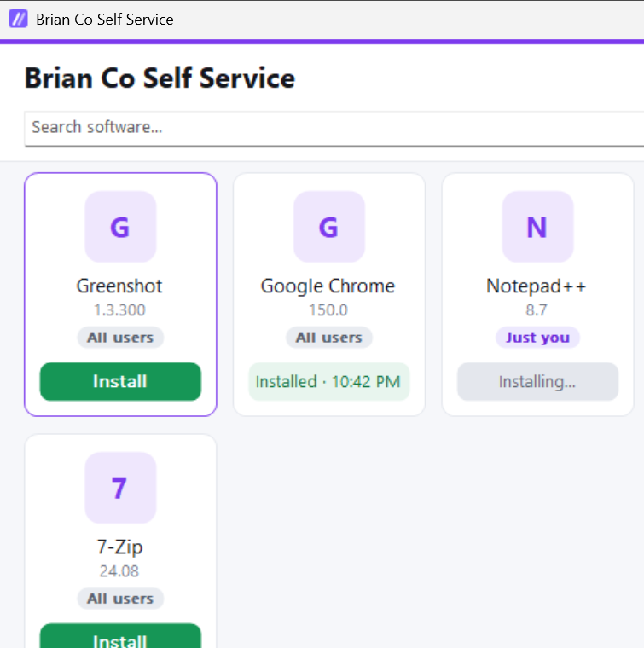Install Greenshot using its Install button
Image resolution: width=644 pixels, height=648 pixels.
[x=120, y=381]
